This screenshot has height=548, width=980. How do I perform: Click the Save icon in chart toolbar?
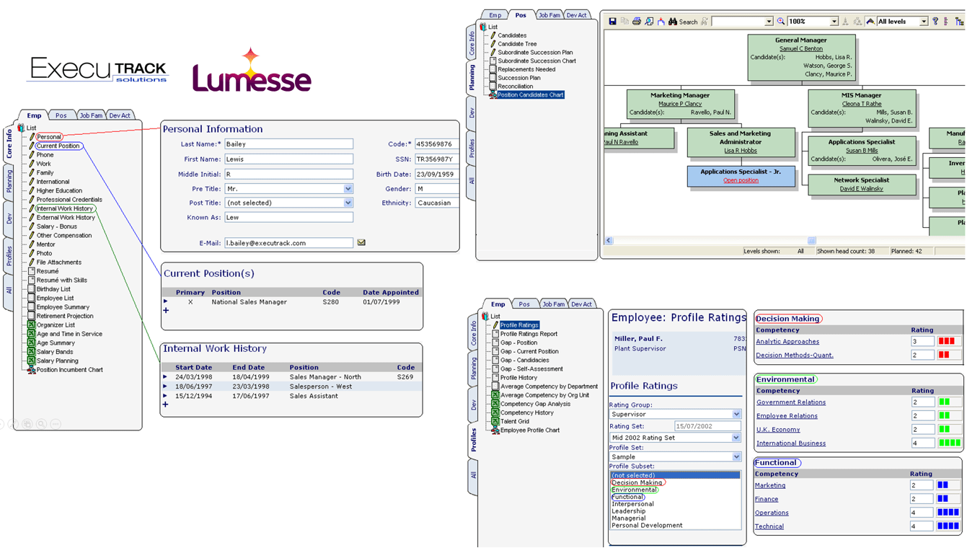pyautogui.click(x=612, y=22)
